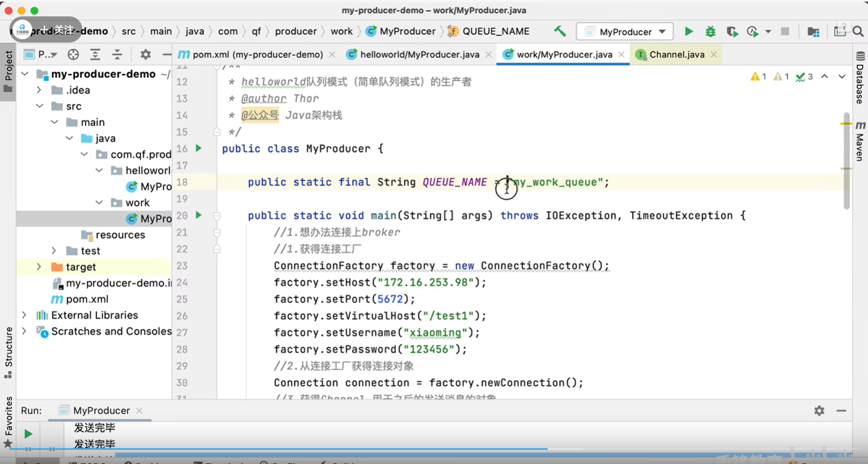Collapse the src folder arrow
This screenshot has width=868, height=464.
(x=39, y=106)
